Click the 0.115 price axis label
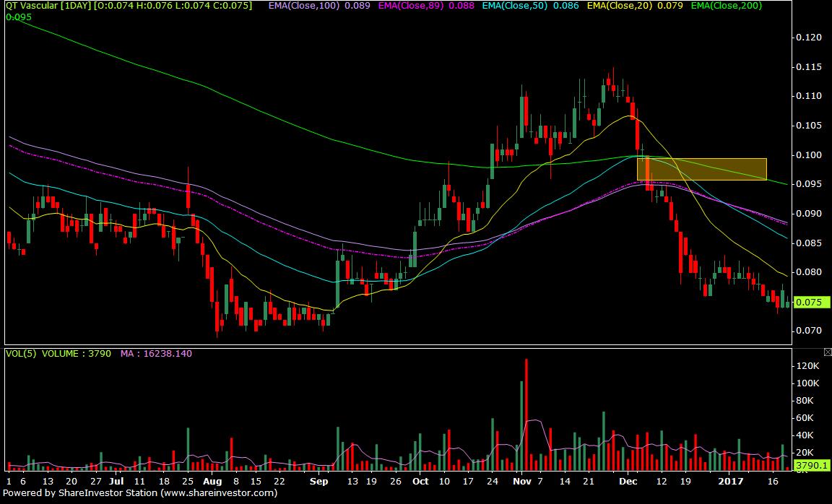 tap(809, 67)
